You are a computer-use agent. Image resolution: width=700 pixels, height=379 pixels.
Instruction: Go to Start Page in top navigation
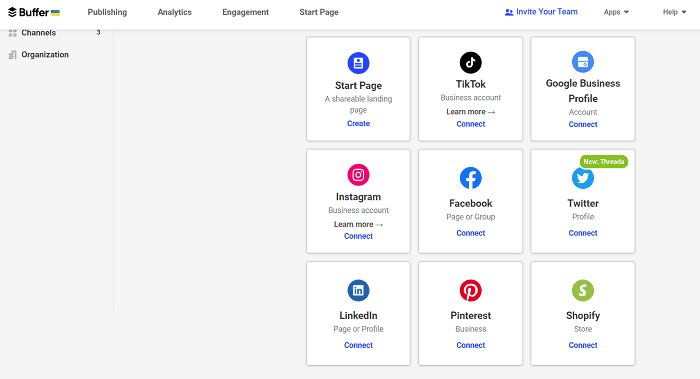click(319, 12)
